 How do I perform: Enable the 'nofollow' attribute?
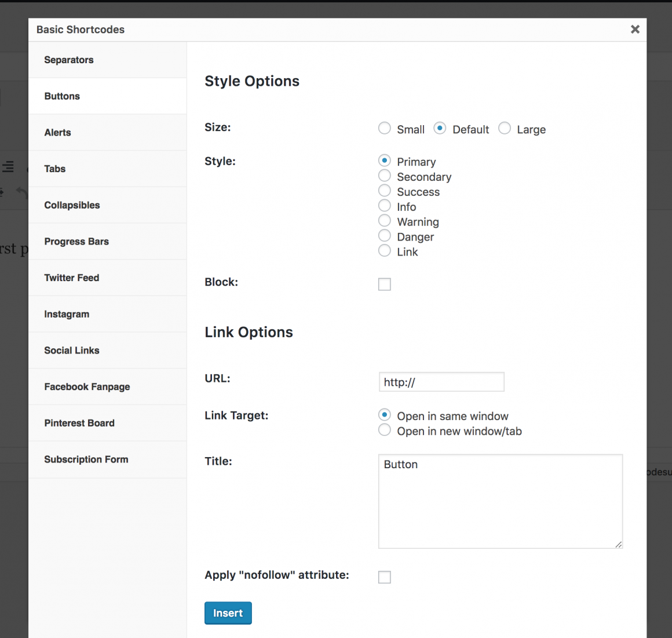[384, 577]
